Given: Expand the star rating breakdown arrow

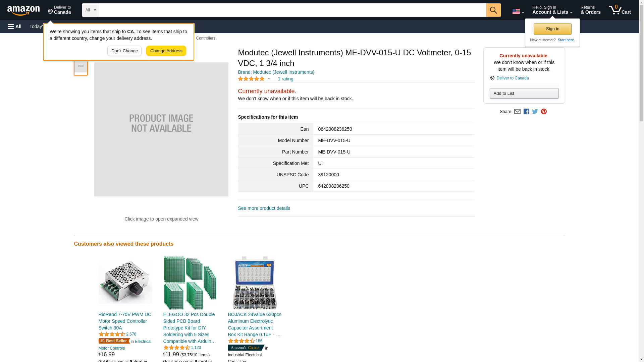Looking at the screenshot, I should coord(269,79).
